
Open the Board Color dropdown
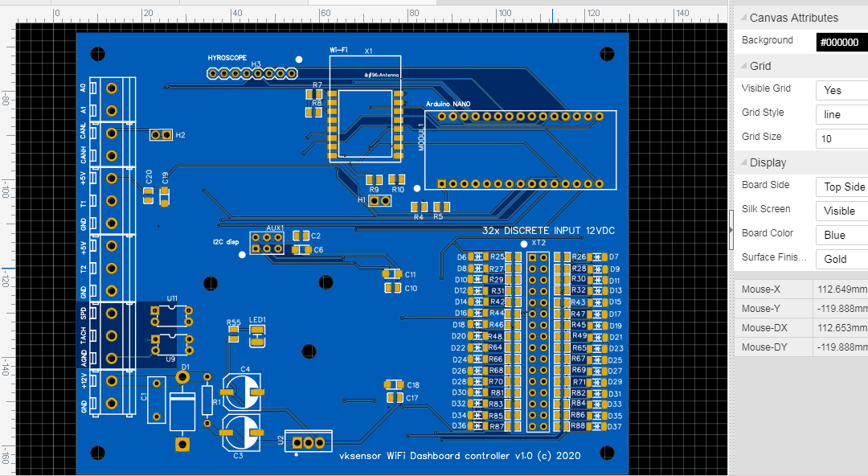pyautogui.click(x=841, y=236)
